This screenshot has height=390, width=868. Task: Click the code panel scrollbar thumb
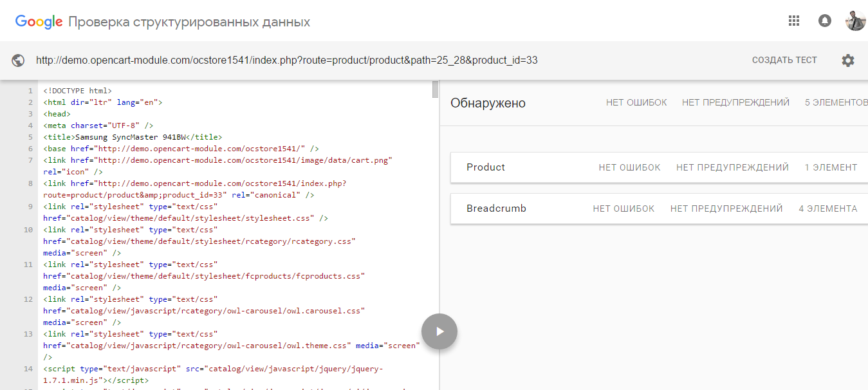tap(436, 89)
